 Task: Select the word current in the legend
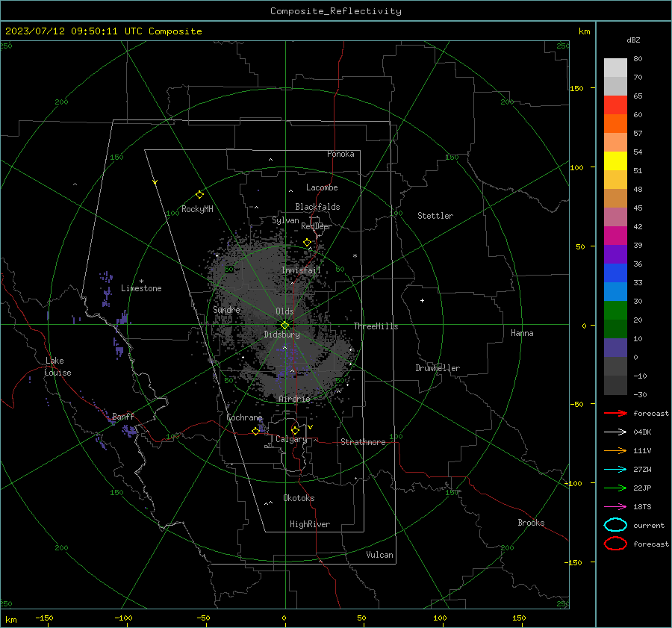pyautogui.click(x=649, y=525)
